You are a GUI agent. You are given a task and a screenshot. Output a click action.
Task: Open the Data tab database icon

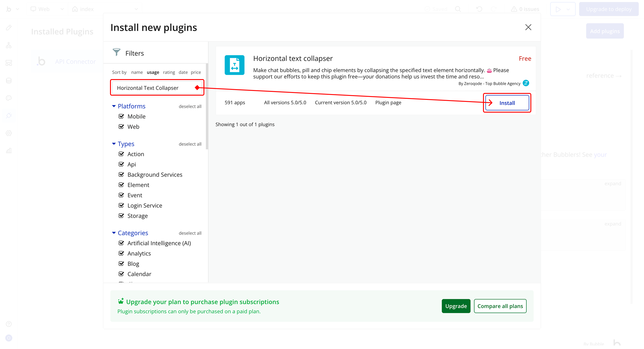pos(9,80)
